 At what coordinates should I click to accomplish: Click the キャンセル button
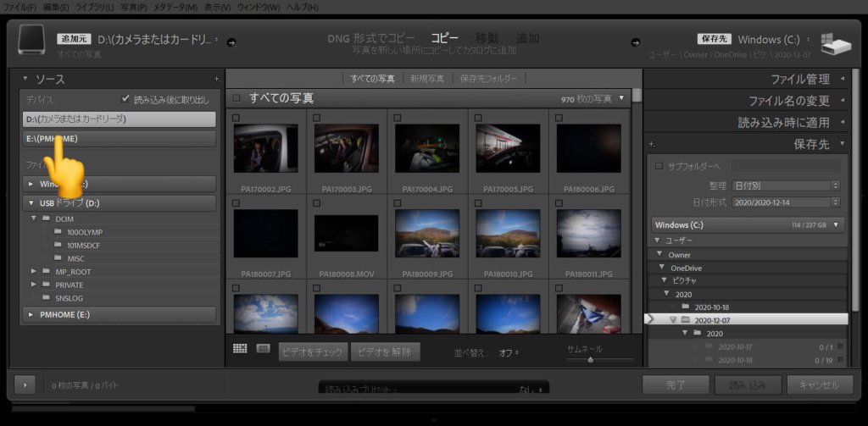coord(820,385)
